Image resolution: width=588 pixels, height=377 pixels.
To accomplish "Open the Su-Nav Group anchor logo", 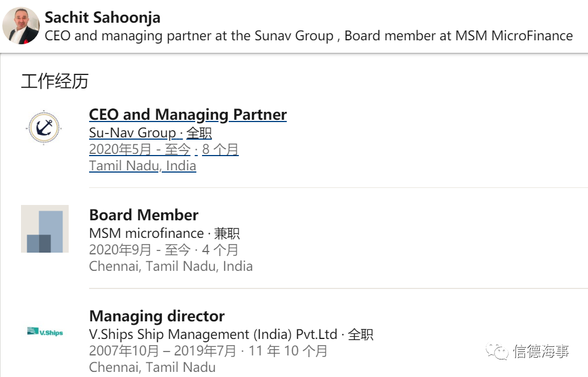I will pos(44,127).
